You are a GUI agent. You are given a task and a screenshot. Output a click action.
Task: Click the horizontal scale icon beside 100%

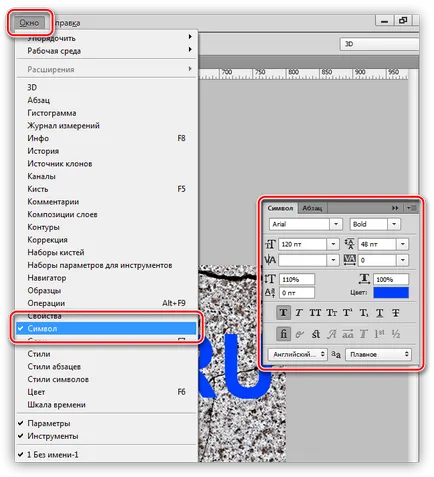point(364,279)
